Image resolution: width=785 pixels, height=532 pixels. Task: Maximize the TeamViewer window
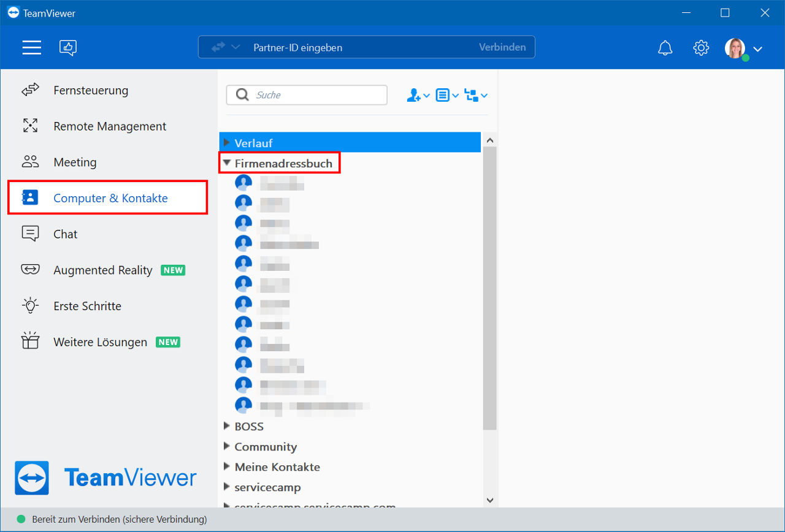click(725, 12)
